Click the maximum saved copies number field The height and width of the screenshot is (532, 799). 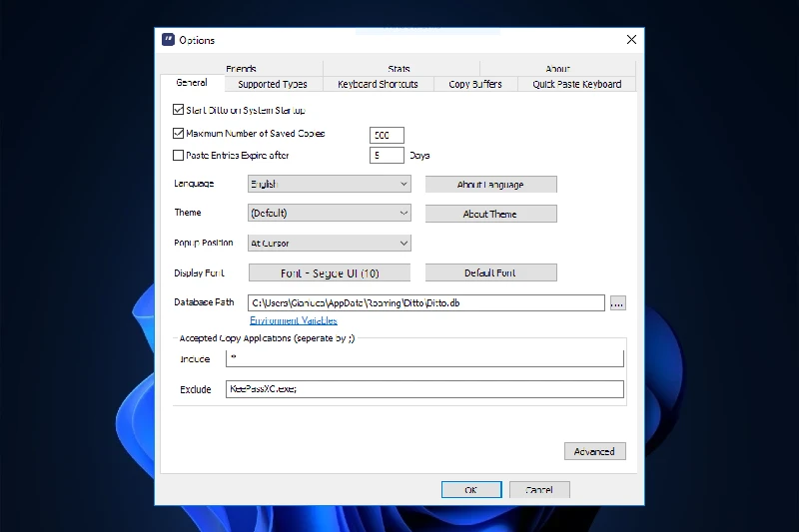coord(387,135)
